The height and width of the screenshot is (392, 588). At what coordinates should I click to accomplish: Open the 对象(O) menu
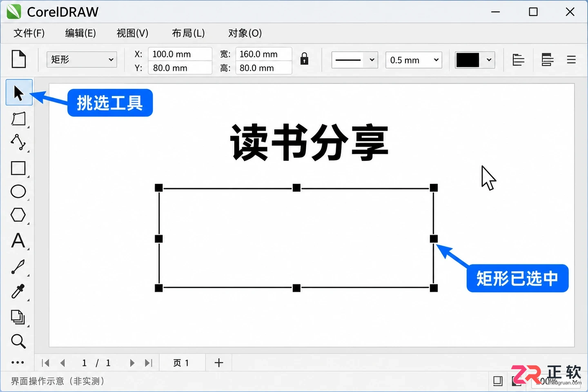click(245, 33)
